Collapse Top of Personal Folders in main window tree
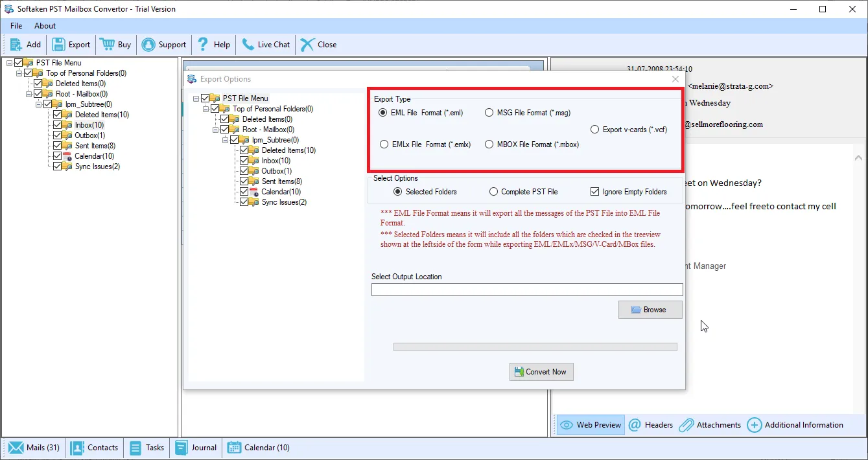Image resolution: width=868 pixels, height=460 pixels. pyautogui.click(x=19, y=73)
